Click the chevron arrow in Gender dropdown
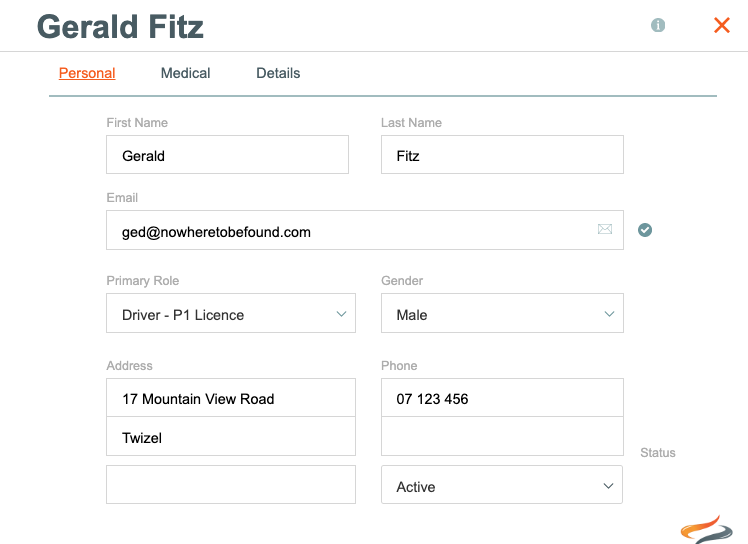Viewport: 748px width, 544px height. pyautogui.click(x=609, y=314)
